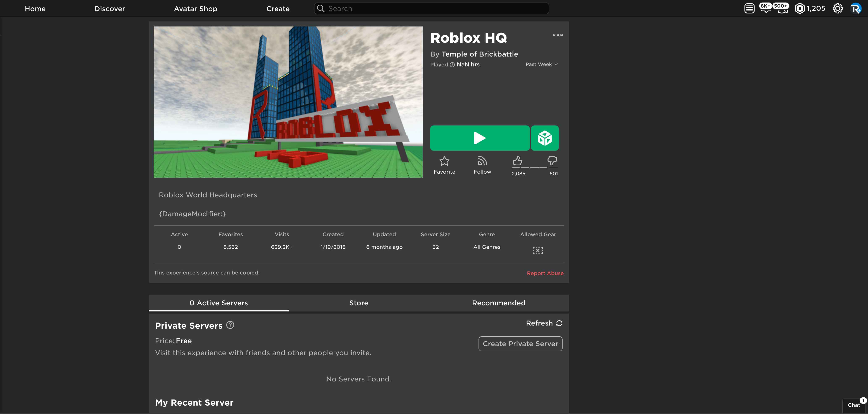Open Roblox HQ in Studio via the cube icon
Image resolution: width=868 pixels, height=414 pixels.
[545, 138]
